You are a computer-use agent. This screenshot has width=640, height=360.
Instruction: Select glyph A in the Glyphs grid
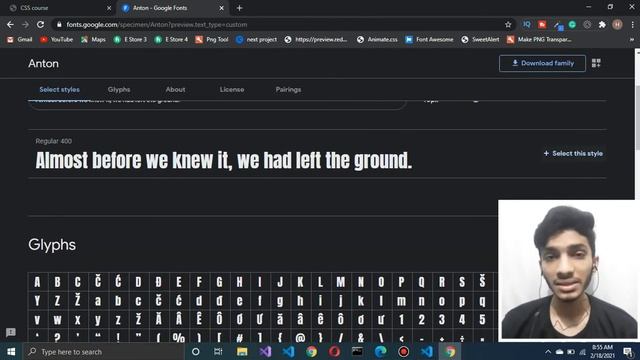[x=37, y=282]
